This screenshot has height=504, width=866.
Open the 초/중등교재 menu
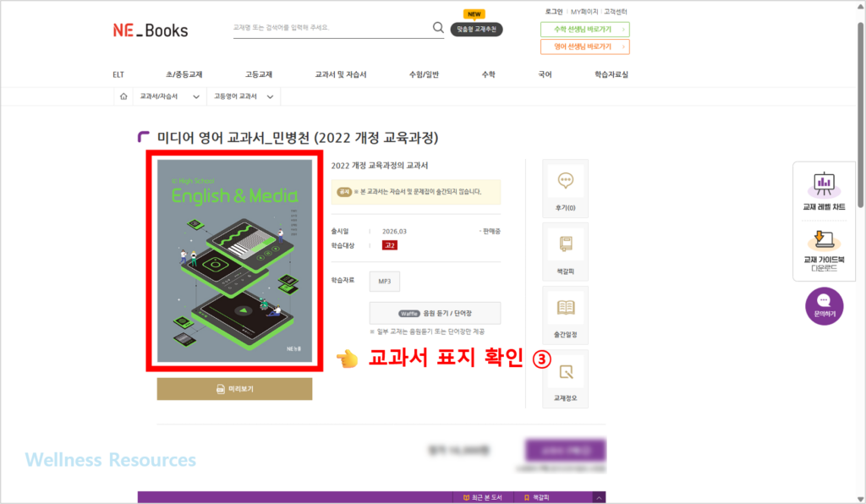184,74
